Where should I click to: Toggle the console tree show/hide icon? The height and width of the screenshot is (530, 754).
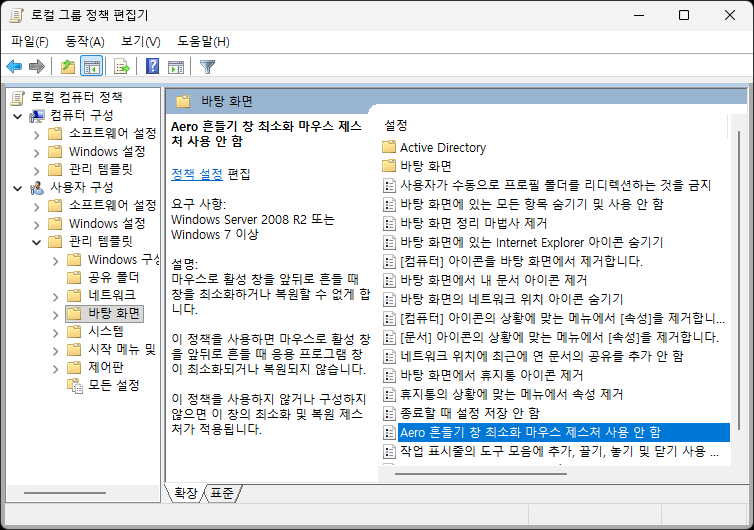coord(91,67)
